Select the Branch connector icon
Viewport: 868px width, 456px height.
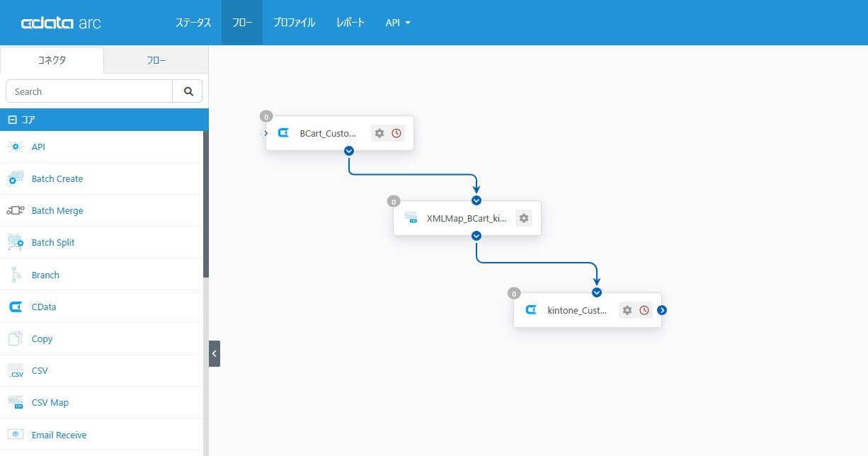pyautogui.click(x=16, y=275)
